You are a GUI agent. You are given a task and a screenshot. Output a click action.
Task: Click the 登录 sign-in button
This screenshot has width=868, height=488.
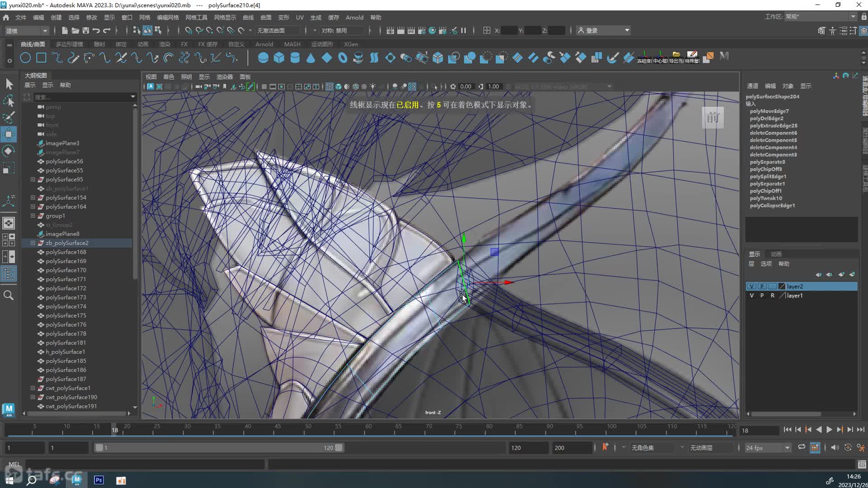604,30
